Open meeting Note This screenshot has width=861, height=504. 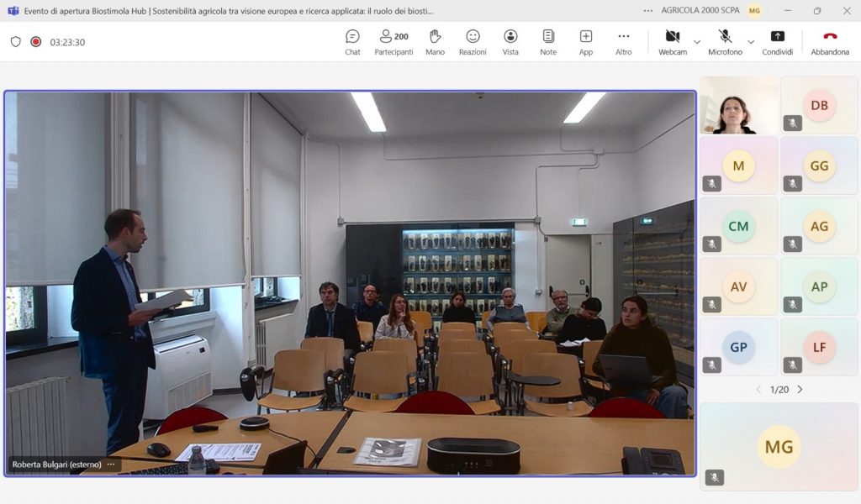tap(548, 41)
